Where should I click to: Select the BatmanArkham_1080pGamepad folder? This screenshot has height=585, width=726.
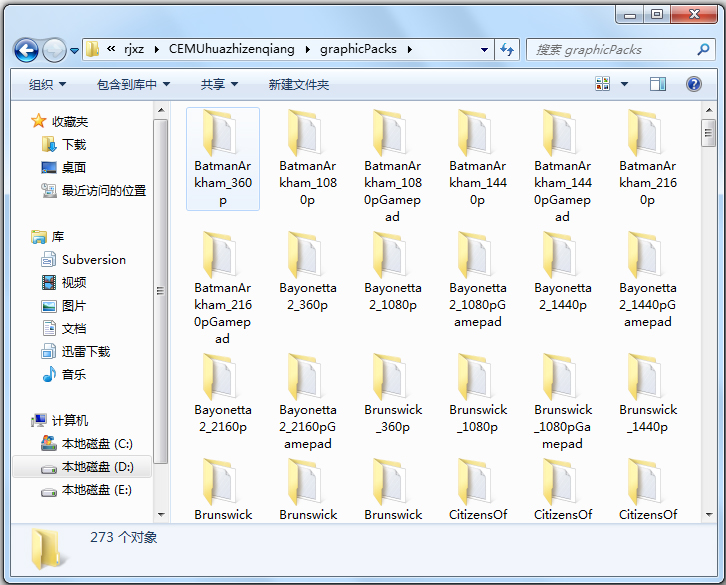pos(393,167)
